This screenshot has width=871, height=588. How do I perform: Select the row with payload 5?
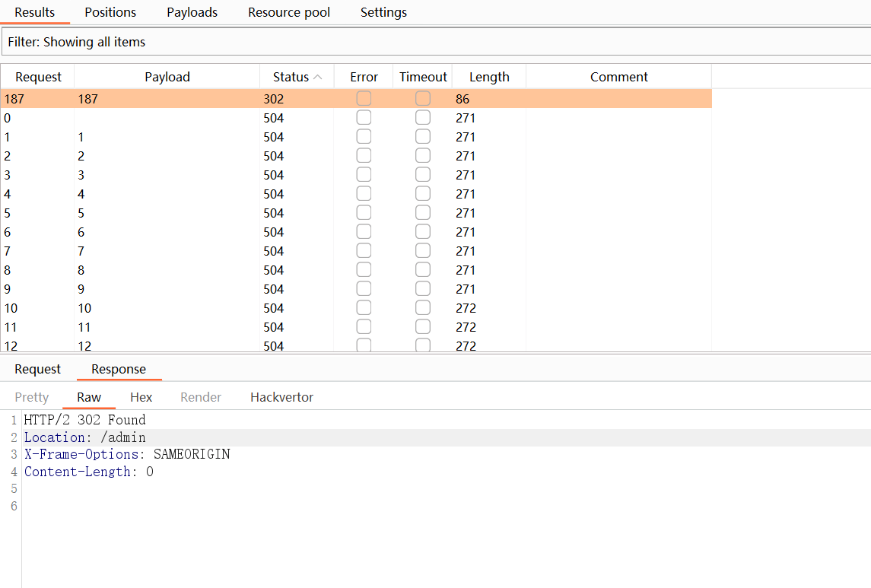pos(356,213)
